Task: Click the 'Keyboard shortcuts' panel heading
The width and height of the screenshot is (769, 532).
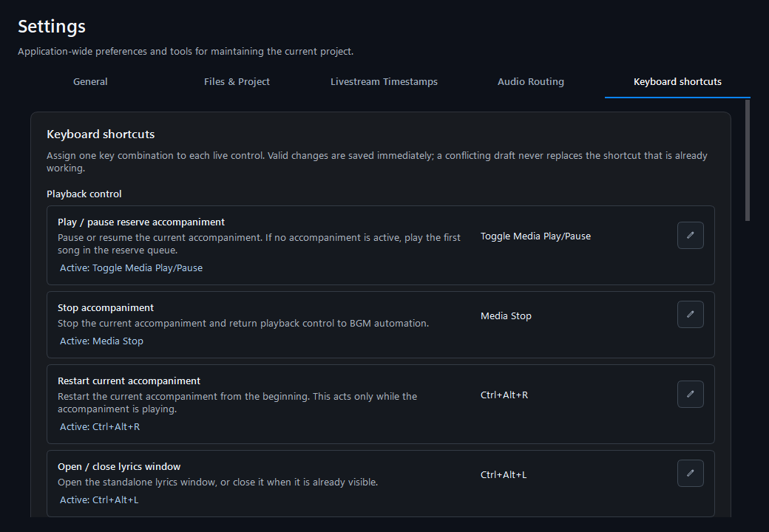Action: (101, 134)
